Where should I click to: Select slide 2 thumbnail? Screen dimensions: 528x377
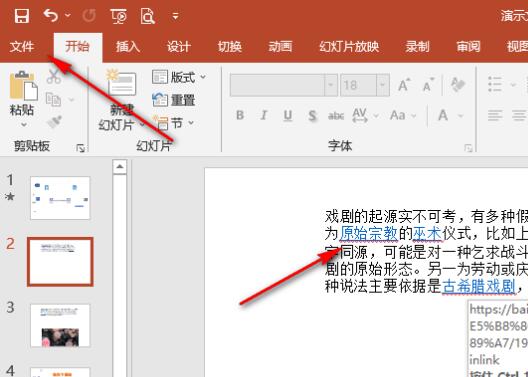[x=60, y=262]
